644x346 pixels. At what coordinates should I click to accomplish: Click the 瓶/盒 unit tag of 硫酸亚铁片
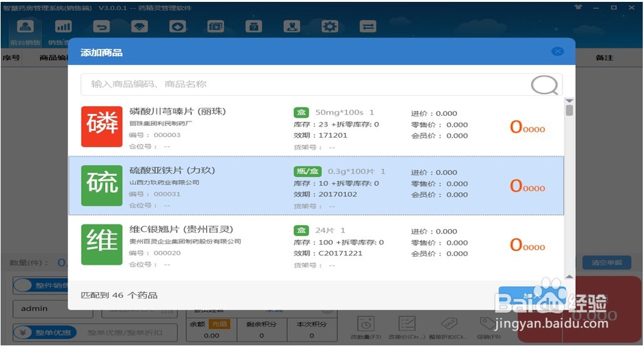(x=307, y=171)
